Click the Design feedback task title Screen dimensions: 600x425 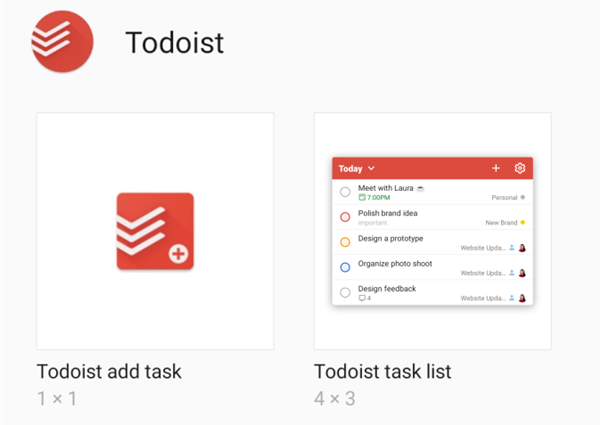pos(387,289)
